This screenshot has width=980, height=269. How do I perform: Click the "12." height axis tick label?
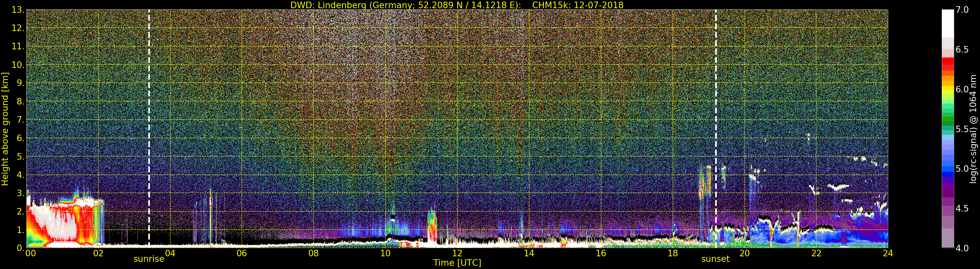click(18, 28)
